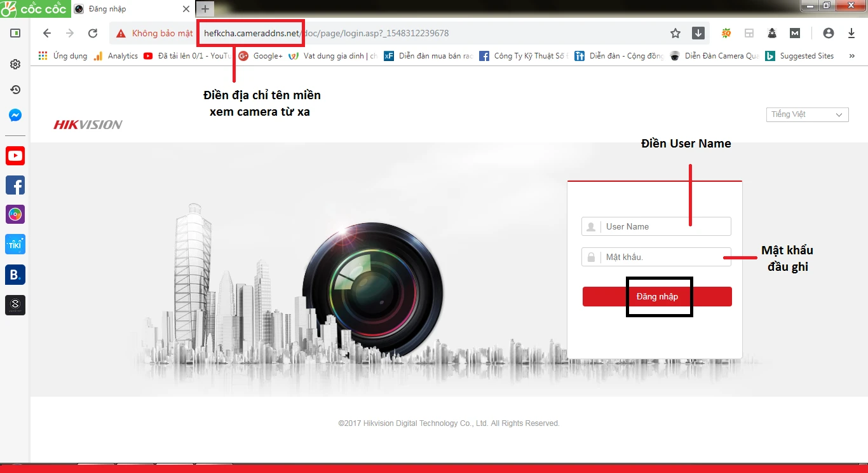Open Vat dung gia dinh bookmark
Image resolution: width=868 pixels, height=473 pixels.
pos(333,56)
